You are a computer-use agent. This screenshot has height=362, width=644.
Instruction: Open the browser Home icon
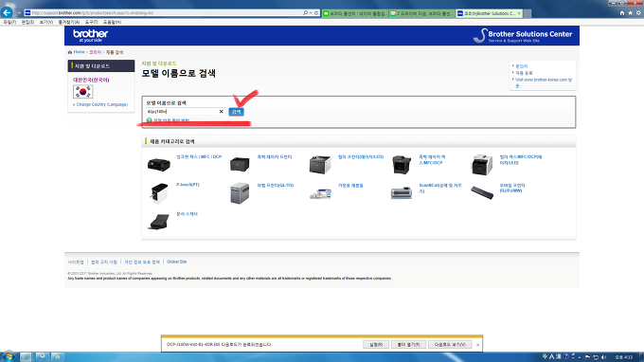[x=622, y=13]
